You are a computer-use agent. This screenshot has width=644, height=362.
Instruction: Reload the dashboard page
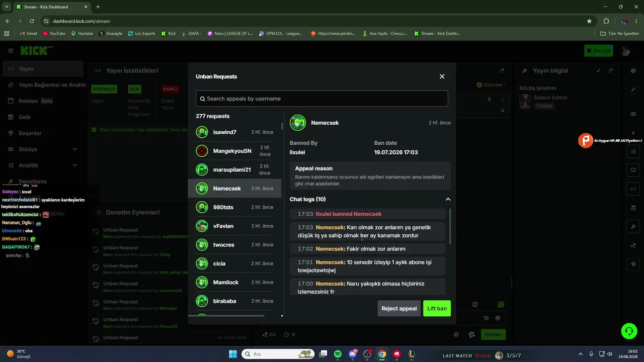[x=32, y=21]
